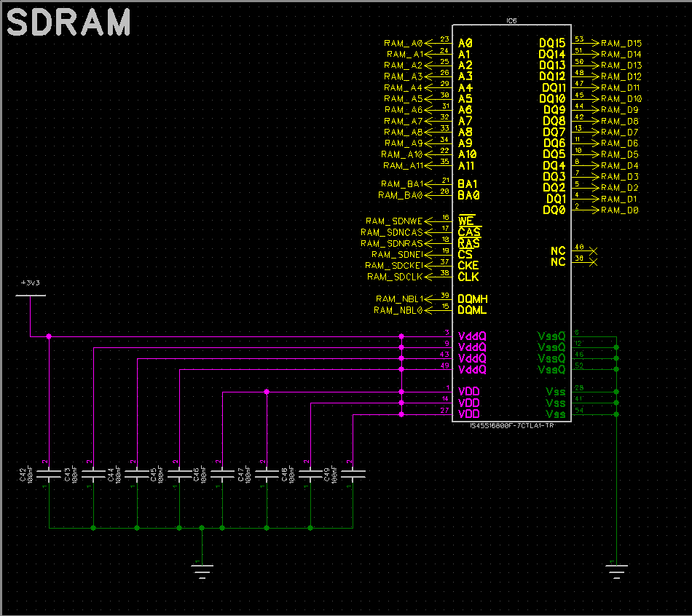Click the no-connect X on pin 40
This screenshot has height=616, width=692.
click(594, 251)
